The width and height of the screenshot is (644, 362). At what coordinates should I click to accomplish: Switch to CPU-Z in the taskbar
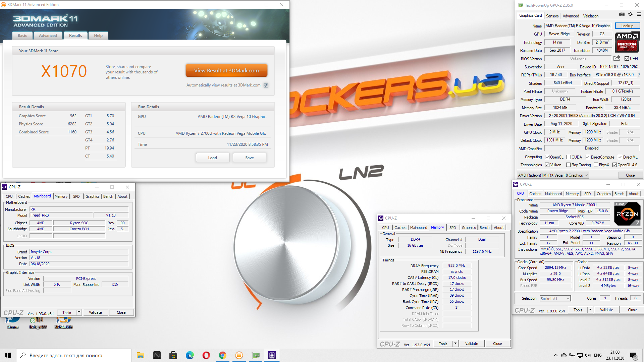point(272,355)
